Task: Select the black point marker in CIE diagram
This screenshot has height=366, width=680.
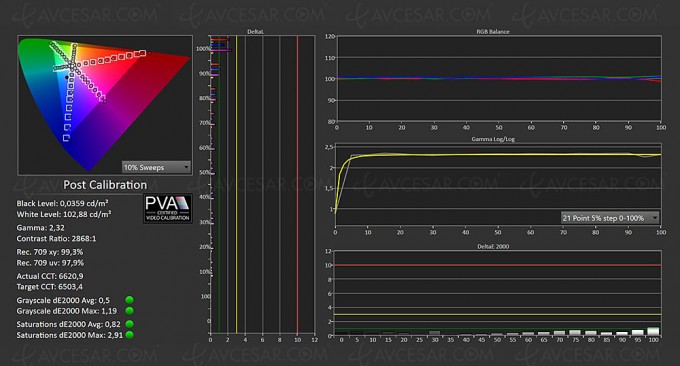Action: tap(67, 78)
